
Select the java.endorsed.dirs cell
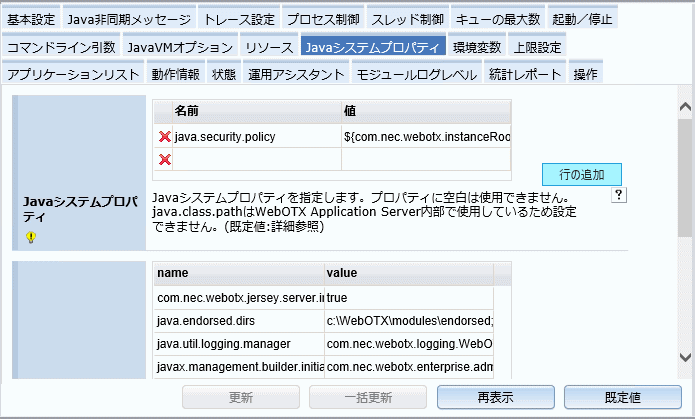(239, 321)
